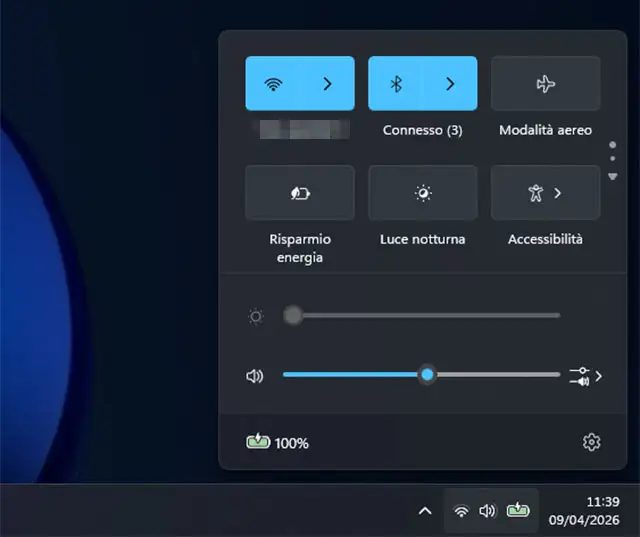Viewport: 640px width, 537px height.
Task: Enable Luce notturna night light tile
Action: (423, 193)
